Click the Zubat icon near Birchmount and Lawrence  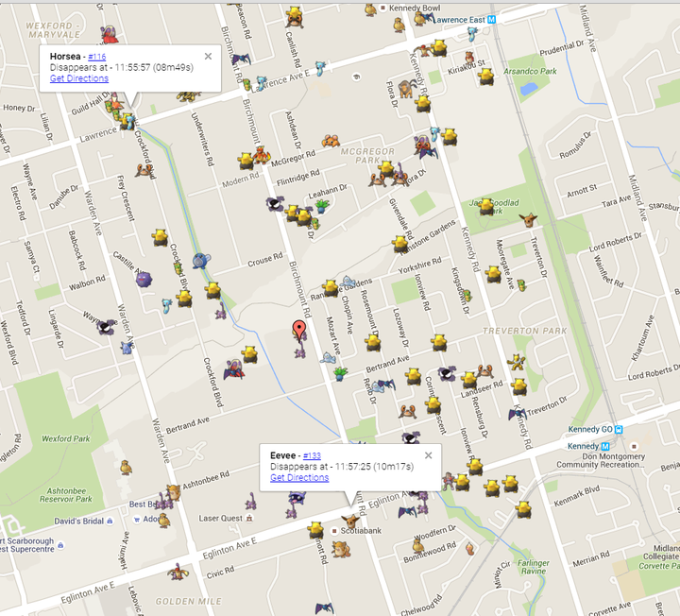click(x=241, y=59)
